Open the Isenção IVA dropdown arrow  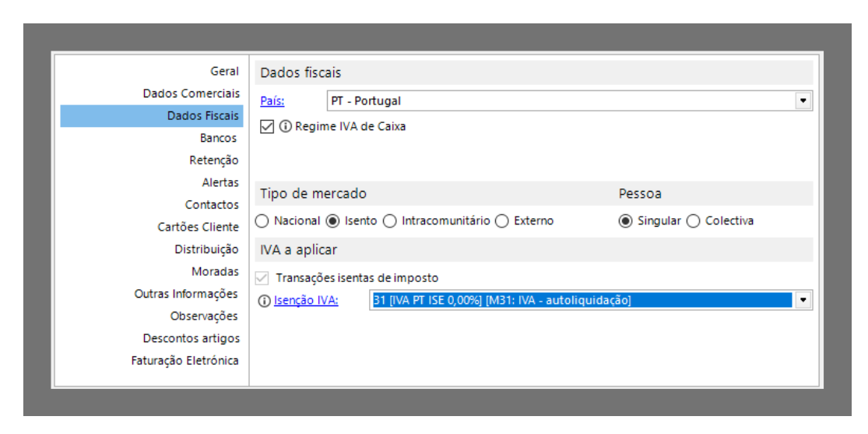point(803,301)
